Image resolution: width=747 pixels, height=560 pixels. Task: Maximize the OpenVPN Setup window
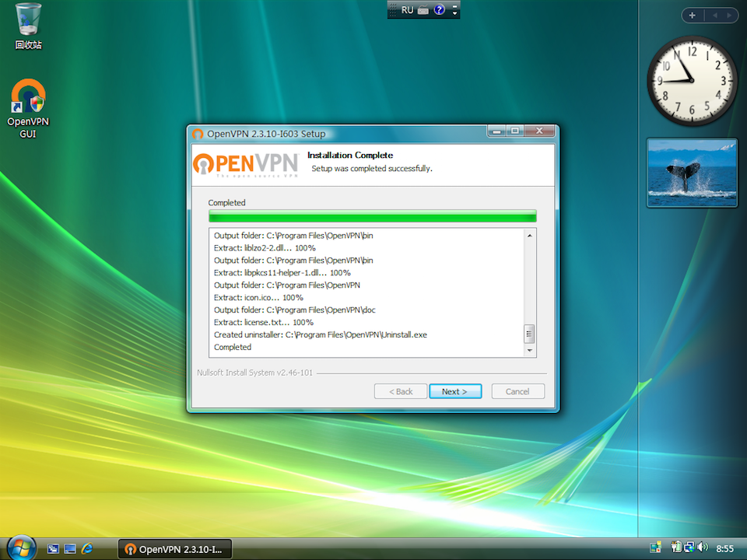point(514,131)
